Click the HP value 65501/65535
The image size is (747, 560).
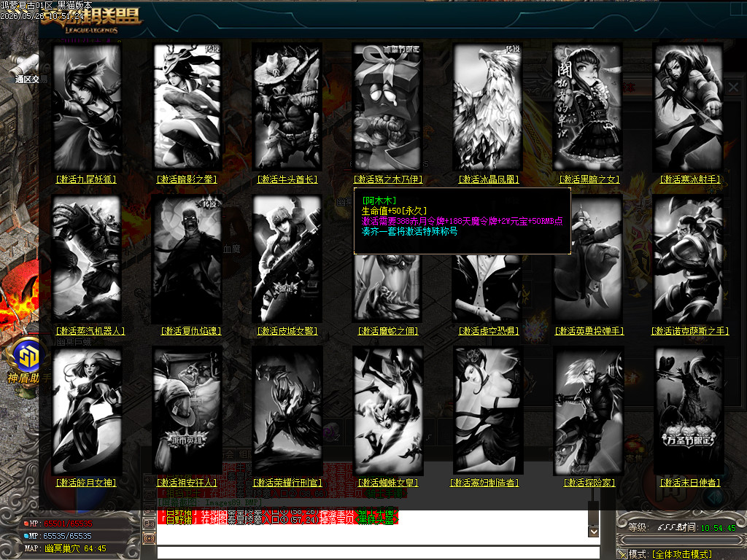click(x=68, y=524)
